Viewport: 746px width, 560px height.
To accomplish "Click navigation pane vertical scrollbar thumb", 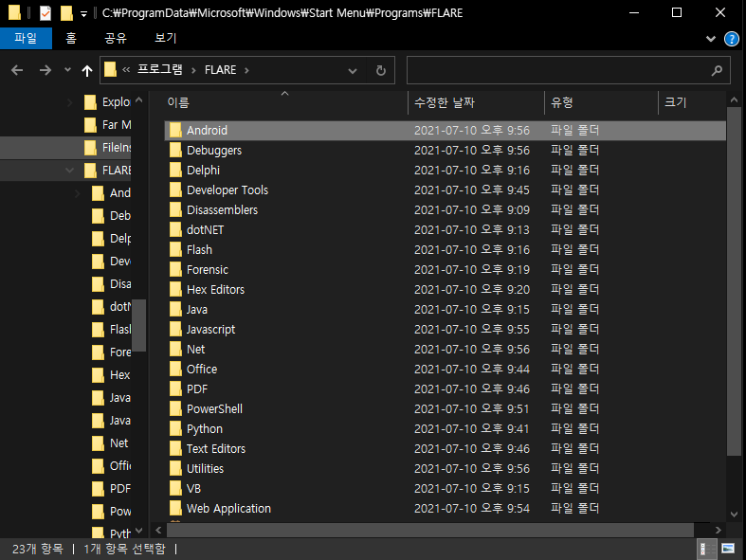I will tap(139, 325).
